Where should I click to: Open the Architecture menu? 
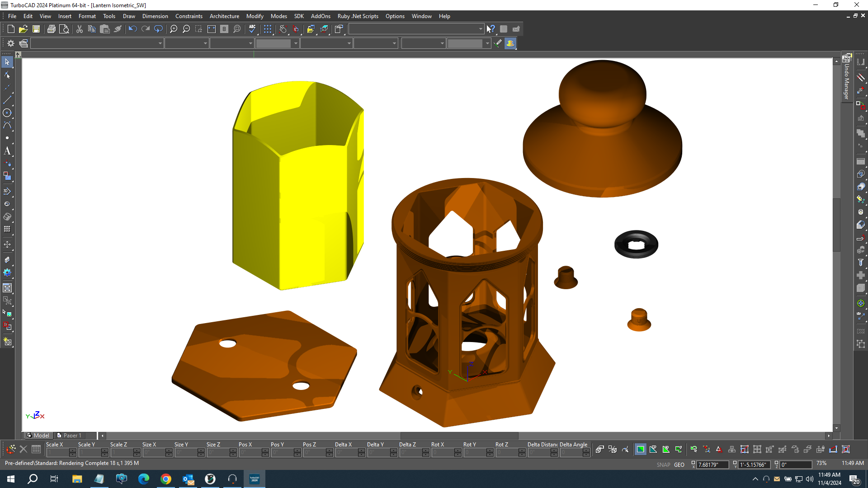(224, 16)
